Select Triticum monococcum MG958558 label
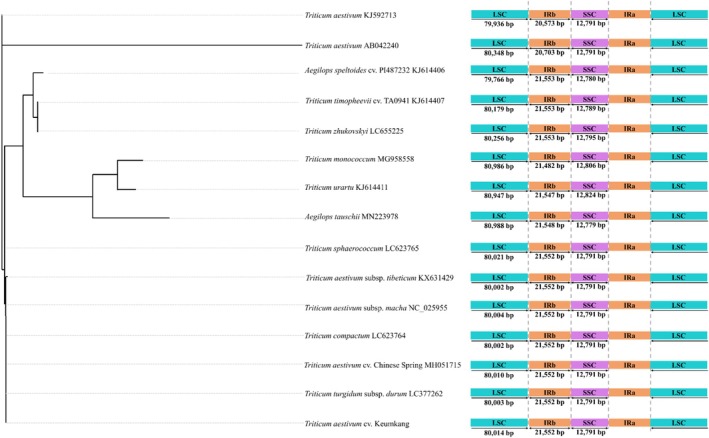 [x=359, y=159]
